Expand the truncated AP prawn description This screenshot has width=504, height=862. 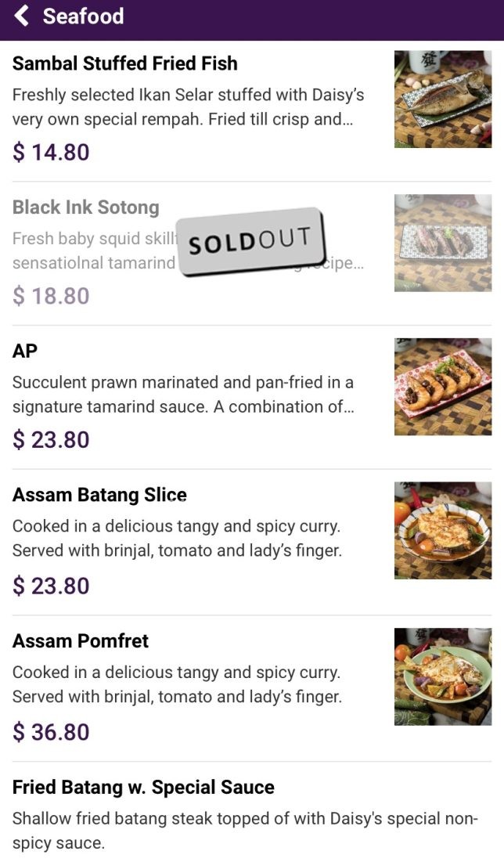click(x=184, y=395)
